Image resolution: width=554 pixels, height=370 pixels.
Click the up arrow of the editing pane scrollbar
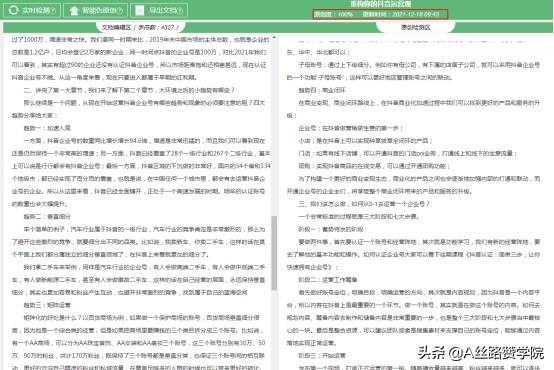(274, 37)
